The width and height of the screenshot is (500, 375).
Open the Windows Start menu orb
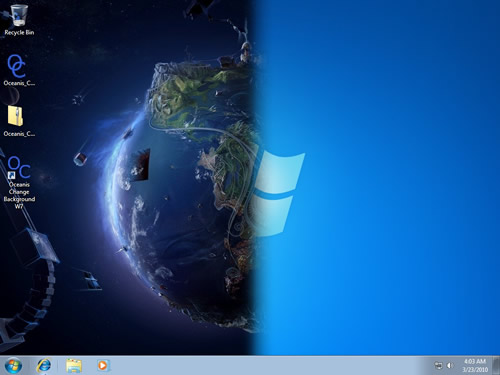tap(13, 366)
